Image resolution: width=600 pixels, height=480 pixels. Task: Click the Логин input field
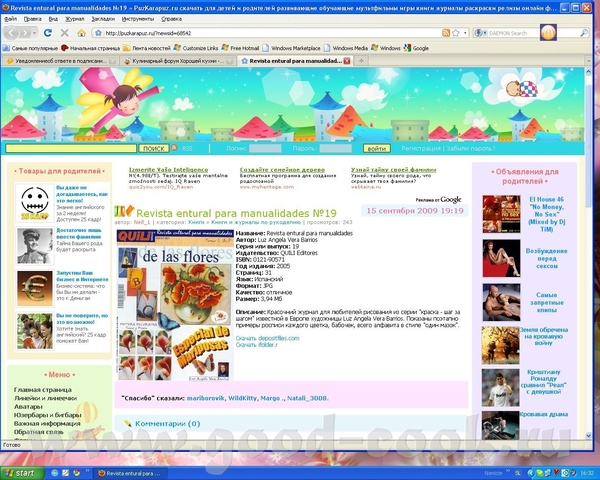click(x=265, y=149)
